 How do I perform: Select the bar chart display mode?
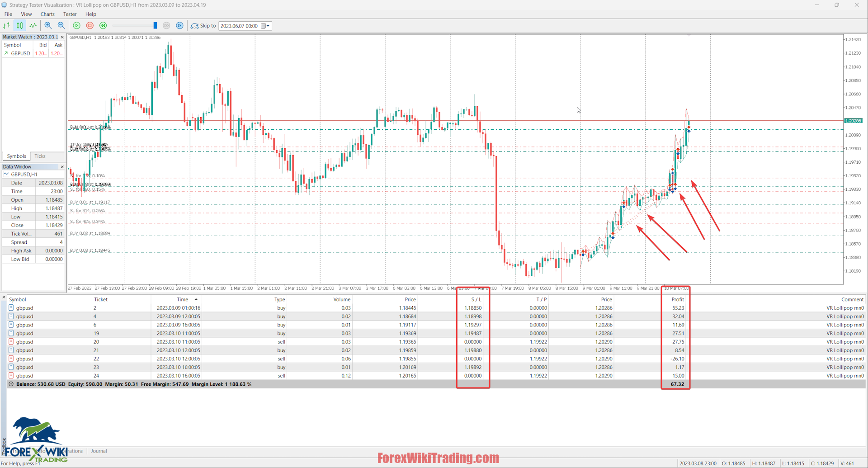7,25
